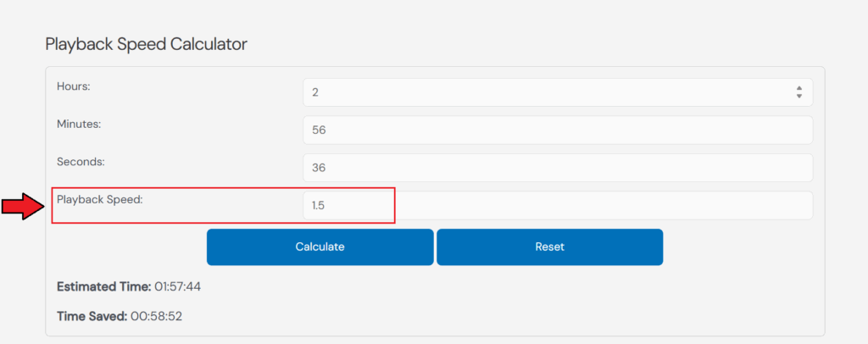Click the Time Saved label text
868x344 pixels.
coord(92,316)
